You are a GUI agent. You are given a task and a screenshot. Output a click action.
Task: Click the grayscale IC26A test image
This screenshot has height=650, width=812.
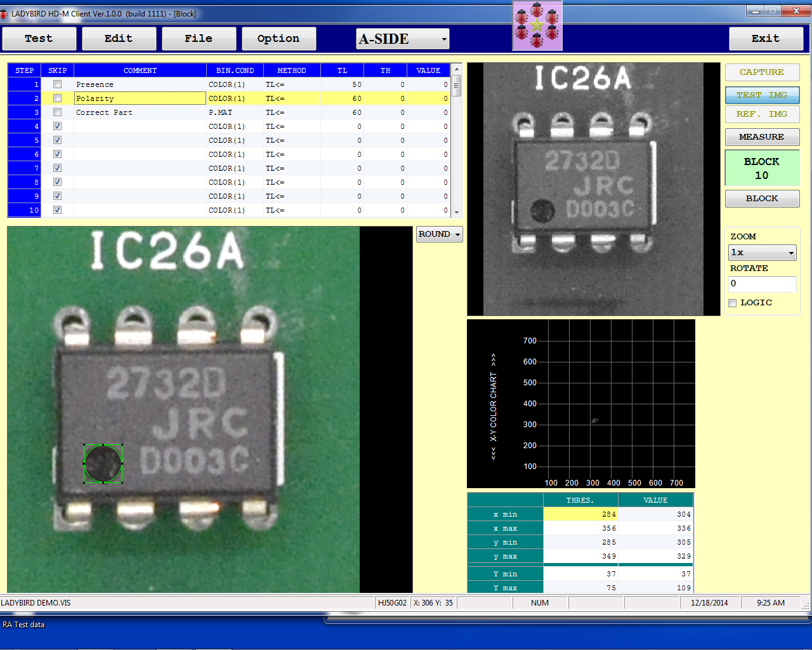(x=593, y=189)
